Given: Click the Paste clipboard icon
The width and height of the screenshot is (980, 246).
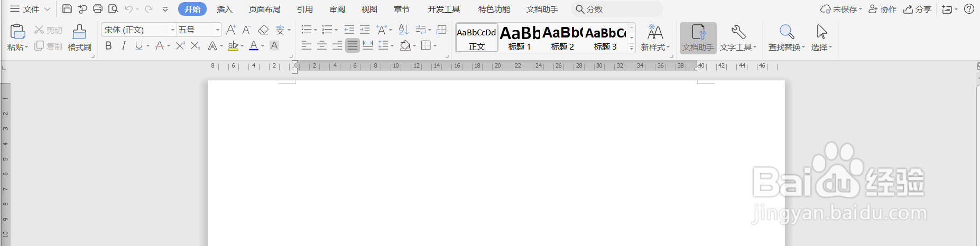Looking at the screenshot, I should point(17,32).
